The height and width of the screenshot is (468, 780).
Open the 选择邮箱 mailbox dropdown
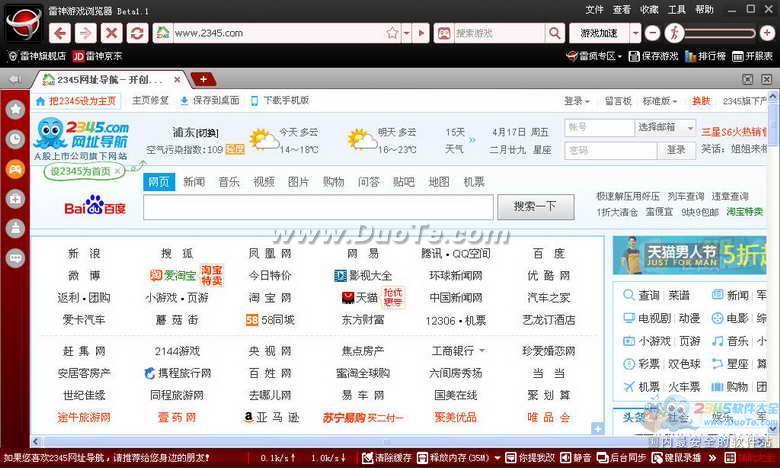(x=664, y=128)
